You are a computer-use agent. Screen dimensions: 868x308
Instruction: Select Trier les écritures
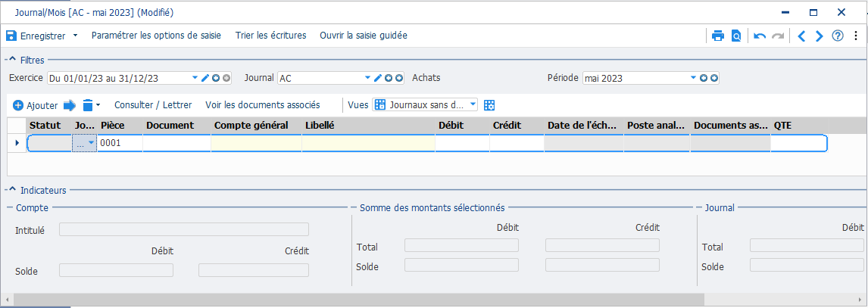(270, 36)
